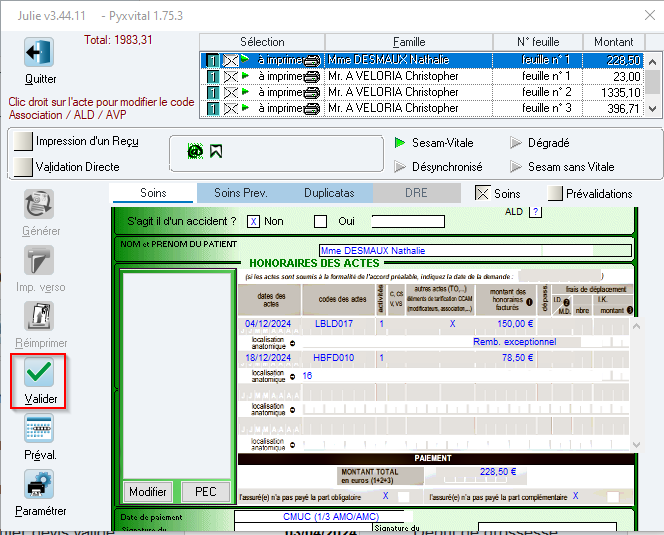Enable Impression d'un Reçu checkbox

(23, 141)
